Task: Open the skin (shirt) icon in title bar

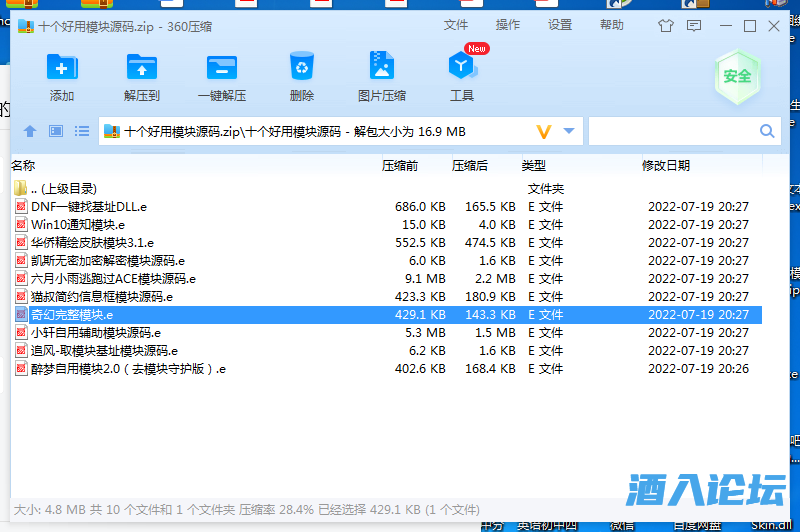Action: (x=666, y=26)
